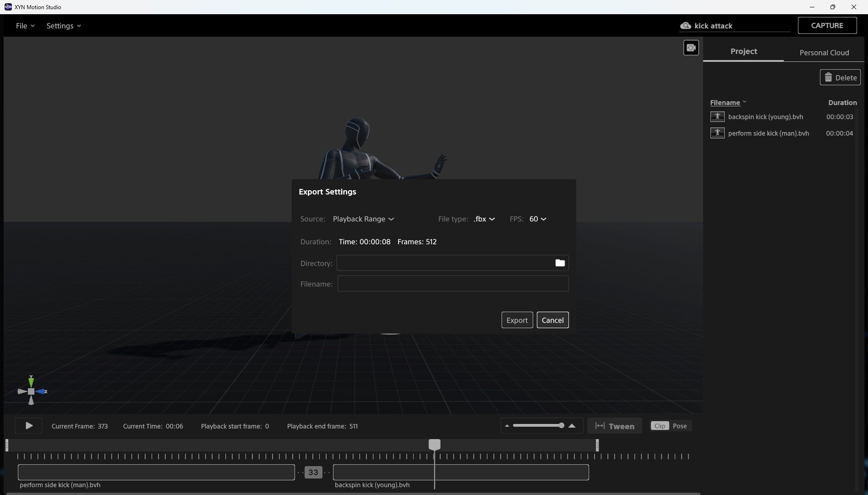Click the camera reset icon in viewport

[x=691, y=48]
